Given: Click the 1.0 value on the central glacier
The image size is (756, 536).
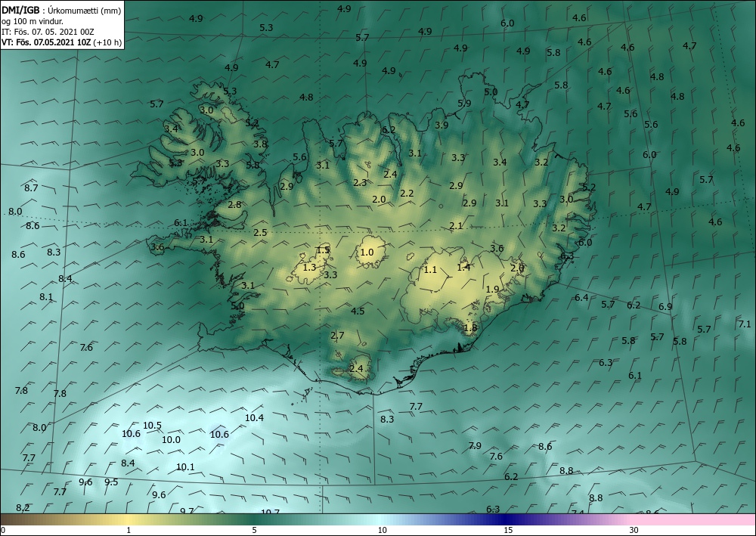Looking at the screenshot, I should [x=367, y=253].
